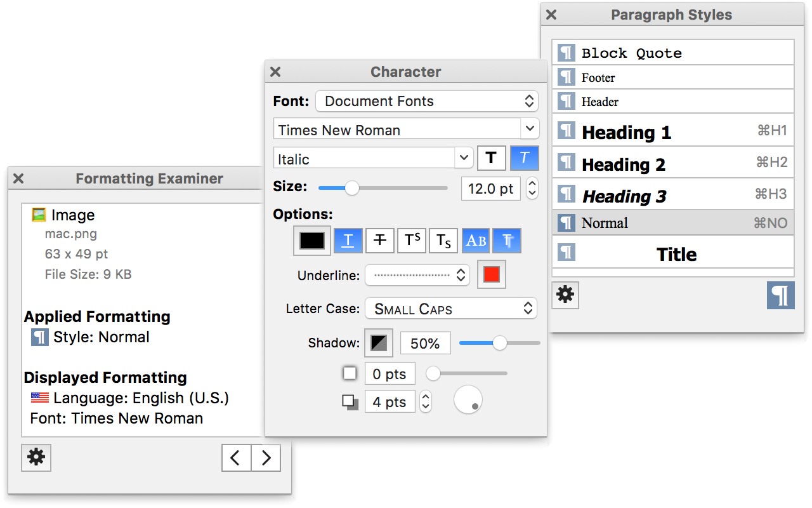The height and width of the screenshot is (508, 812).
Task: Click the paragraph mark icon in Paragraph Styles
Action: click(x=780, y=295)
